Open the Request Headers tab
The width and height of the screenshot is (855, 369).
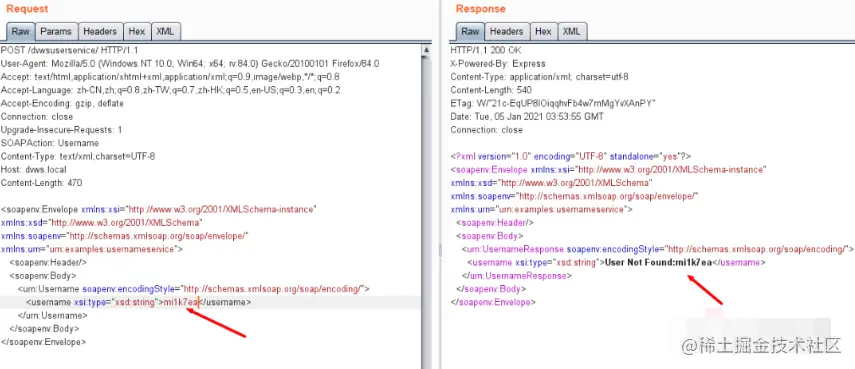(x=100, y=32)
